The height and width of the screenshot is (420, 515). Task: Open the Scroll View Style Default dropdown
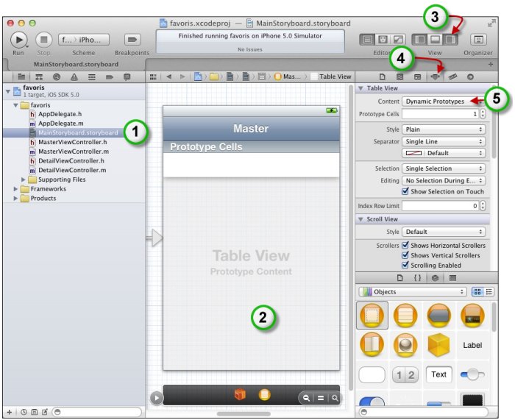[444, 232]
